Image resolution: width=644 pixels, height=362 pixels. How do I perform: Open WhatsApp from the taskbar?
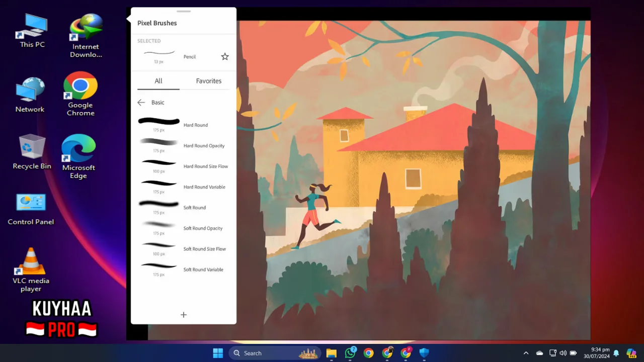[x=350, y=353]
